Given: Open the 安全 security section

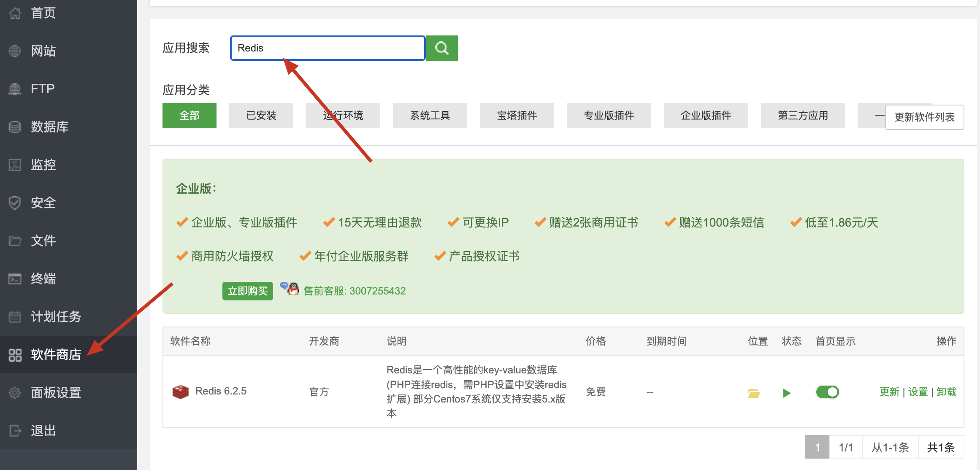Looking at the screenshot, I should pos(43,203).
